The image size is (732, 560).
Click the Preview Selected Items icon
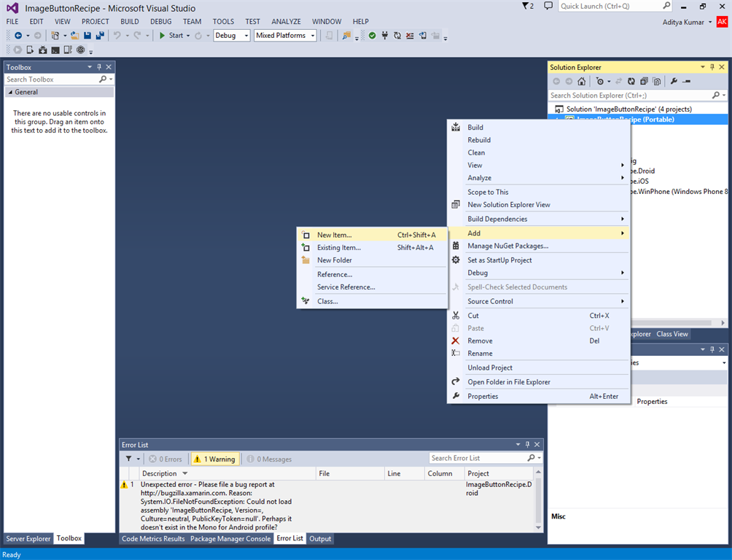[686, 81]
